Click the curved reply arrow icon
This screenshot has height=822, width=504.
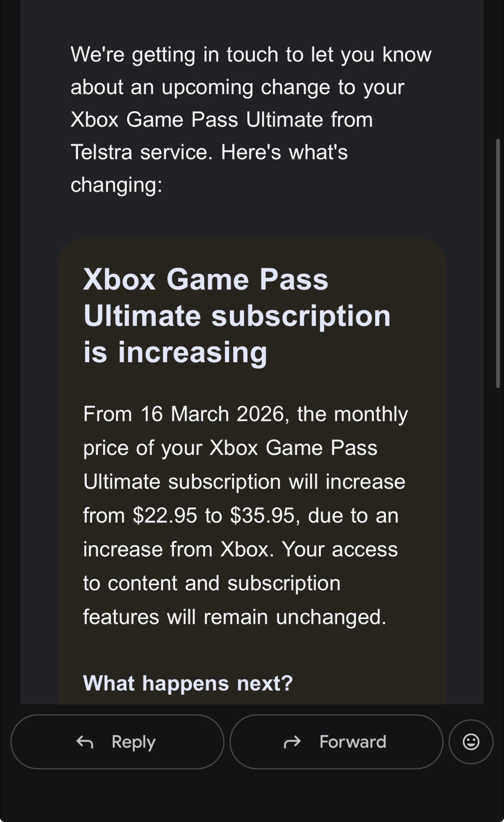pyautogui.click(x=85, y=742)
